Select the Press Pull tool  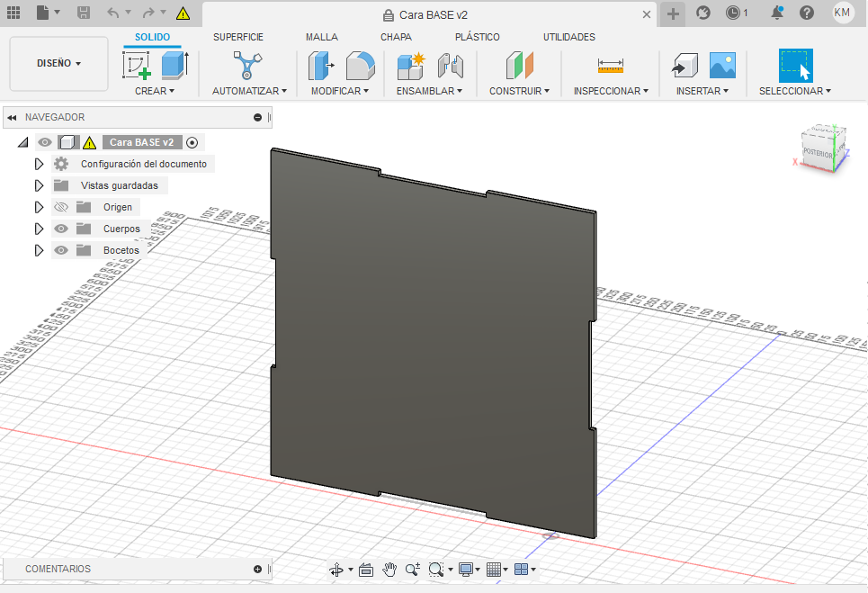[322, 66]
